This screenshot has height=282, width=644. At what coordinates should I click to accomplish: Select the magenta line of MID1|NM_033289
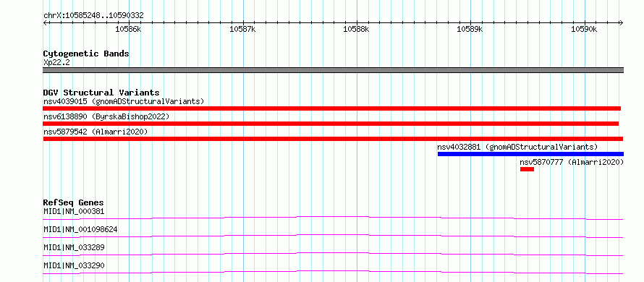[x=333, y=254]
